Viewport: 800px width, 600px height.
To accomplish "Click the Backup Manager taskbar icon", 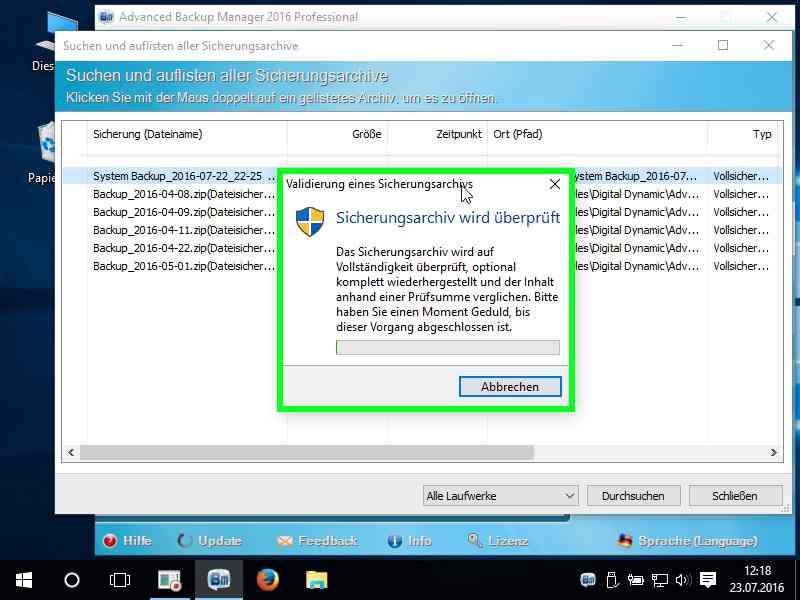I will coord(219,580).
